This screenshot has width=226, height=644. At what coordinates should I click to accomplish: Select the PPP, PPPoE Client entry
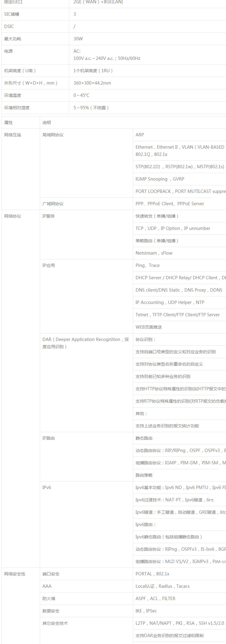(x=170, y=204)
